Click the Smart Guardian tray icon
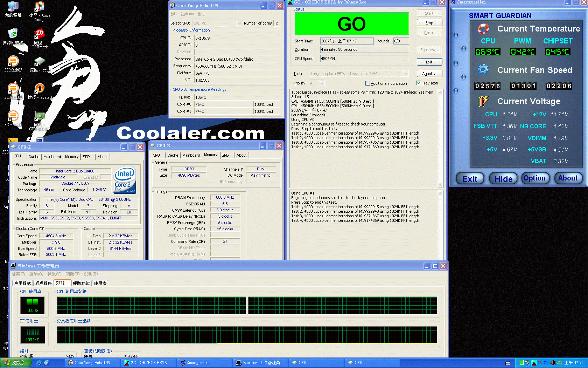588x368 pixels. coord(534,363)
